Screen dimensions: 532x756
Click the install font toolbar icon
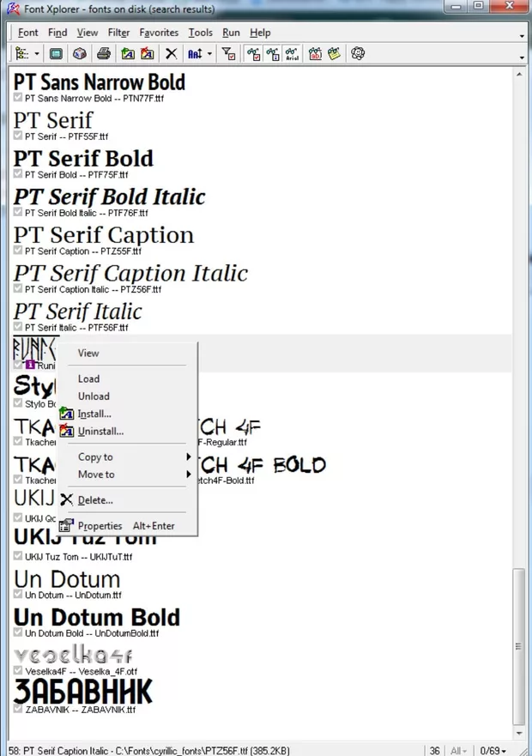point(128,53)
